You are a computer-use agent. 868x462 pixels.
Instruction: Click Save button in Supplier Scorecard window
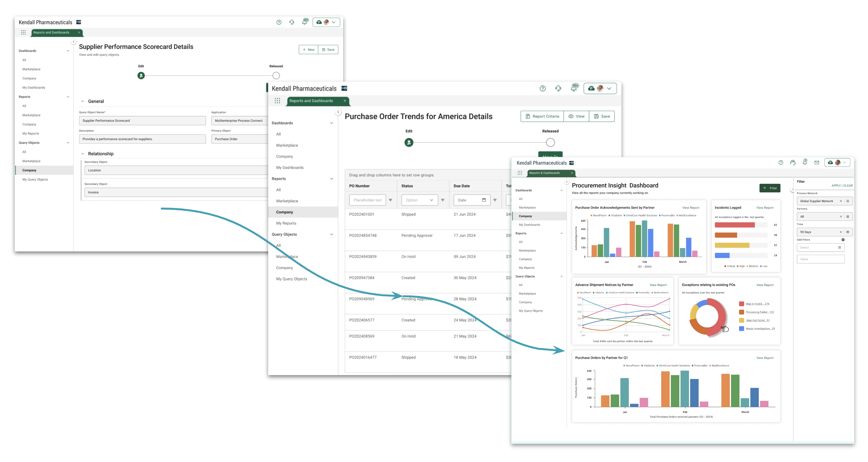tap(328, 50)
